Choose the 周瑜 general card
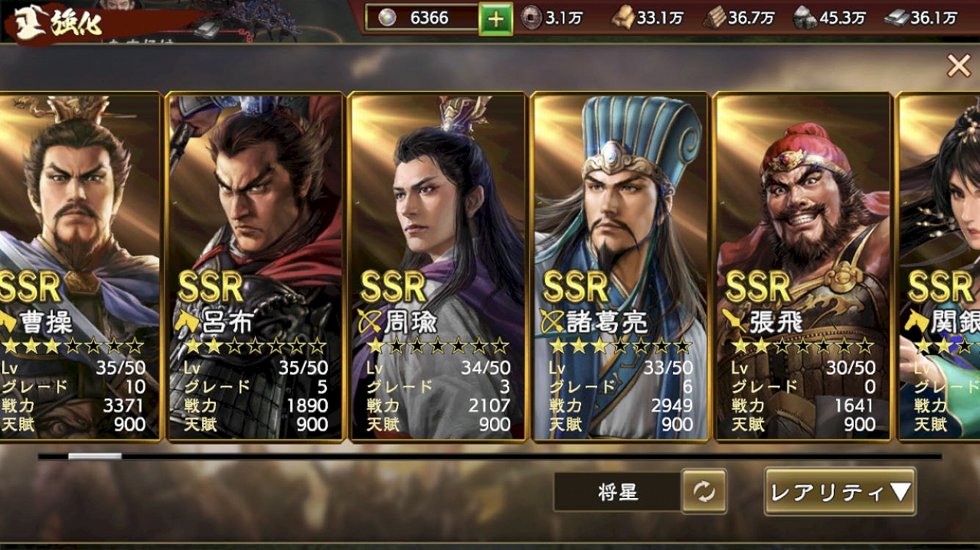The image size is (980, 550). pos(438,266)
